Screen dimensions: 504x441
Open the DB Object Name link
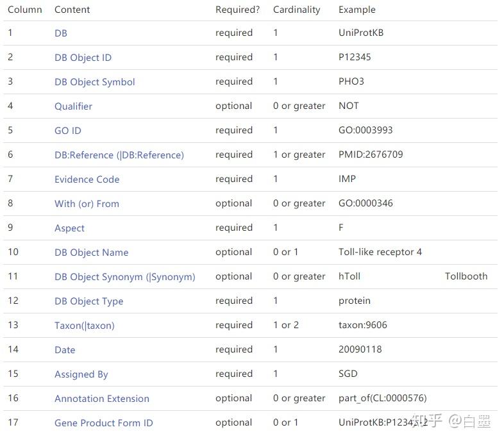(x=91, y=253)
